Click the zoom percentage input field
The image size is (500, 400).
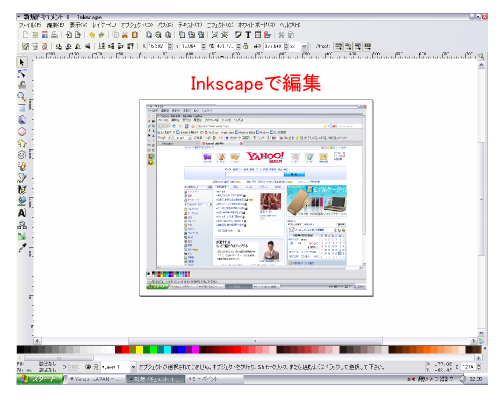[469, 367]
